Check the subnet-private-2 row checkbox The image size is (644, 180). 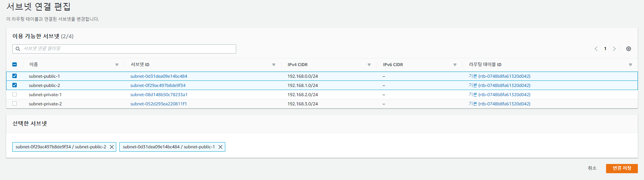tap(14, 104)
